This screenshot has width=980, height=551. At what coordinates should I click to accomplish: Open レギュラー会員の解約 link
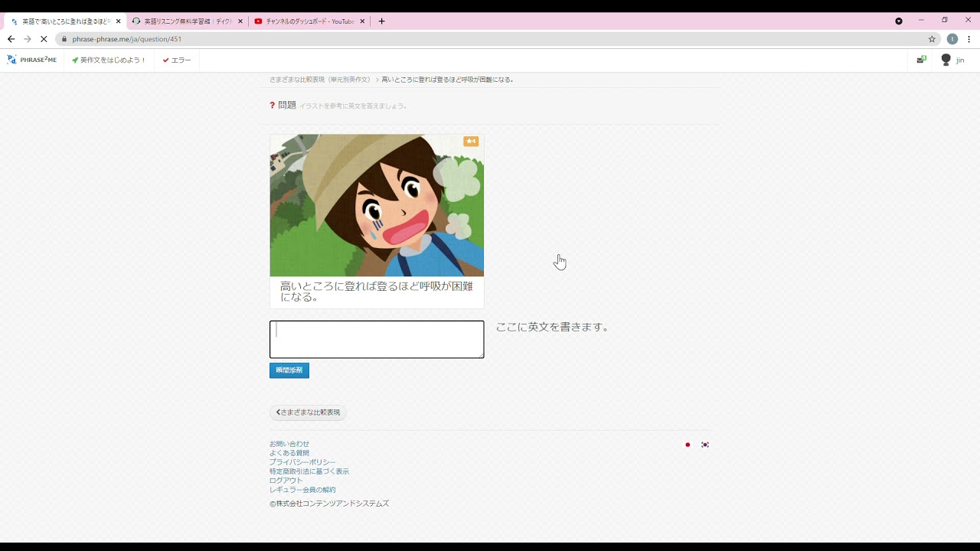coord(302,490)
